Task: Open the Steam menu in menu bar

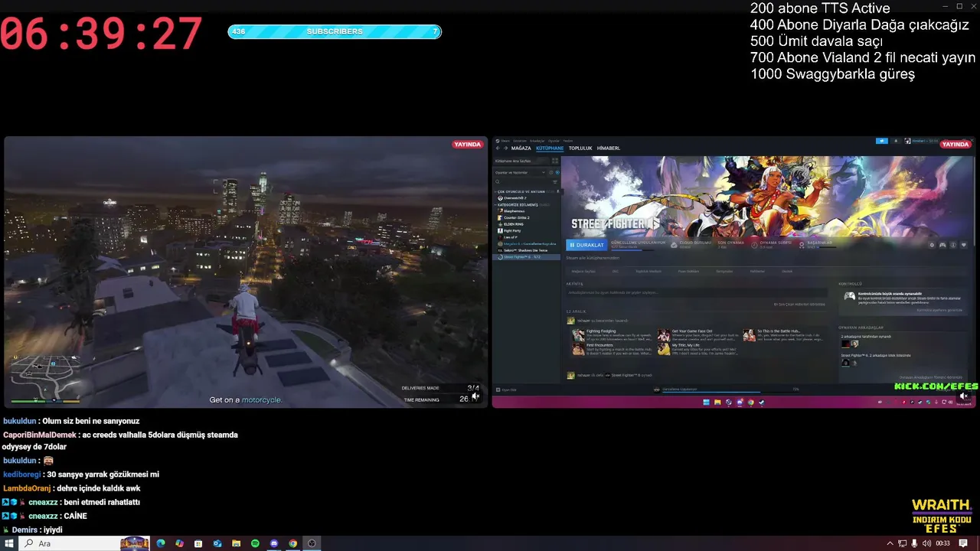Action: (505, 141)
